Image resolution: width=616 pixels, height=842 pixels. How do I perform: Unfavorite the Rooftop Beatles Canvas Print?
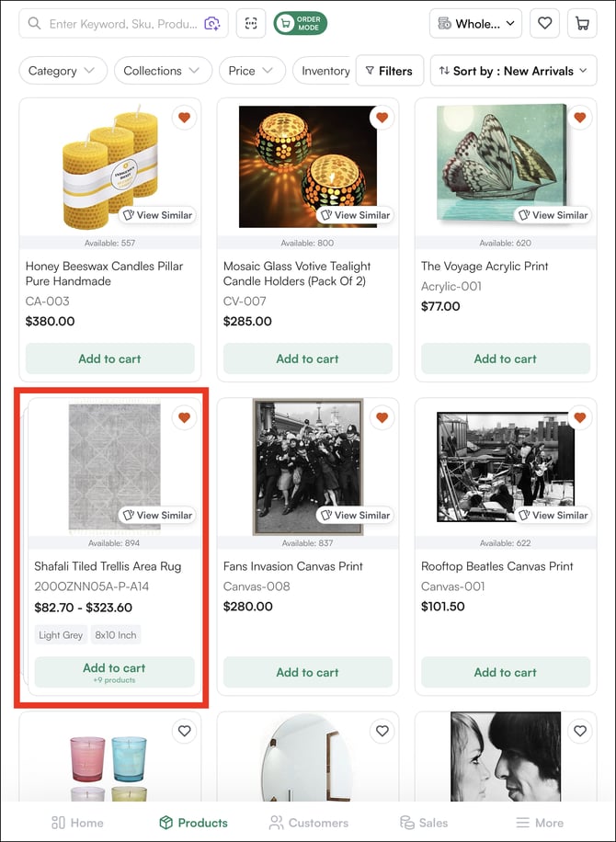[x=580, y=418]
